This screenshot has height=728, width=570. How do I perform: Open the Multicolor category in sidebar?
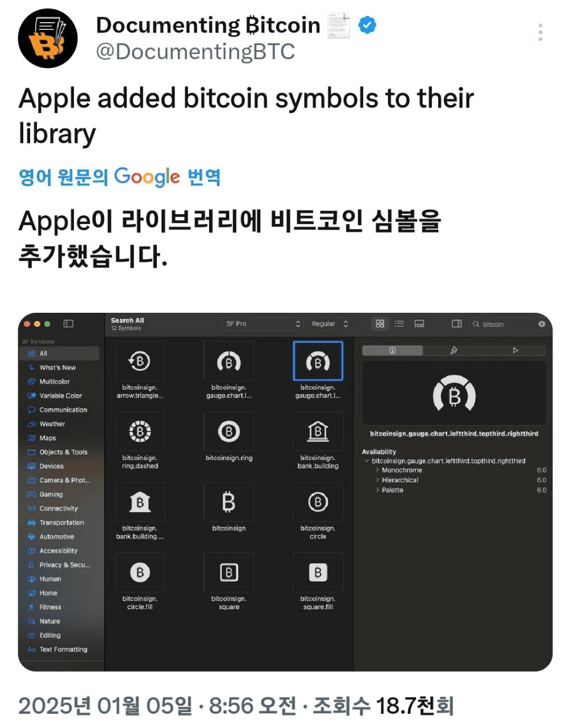pos(55,382)
